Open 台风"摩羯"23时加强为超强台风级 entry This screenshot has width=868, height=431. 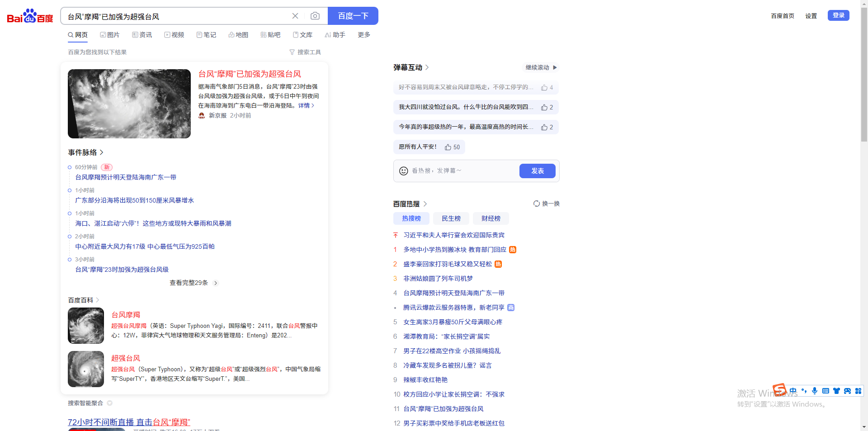coord(122,270)
